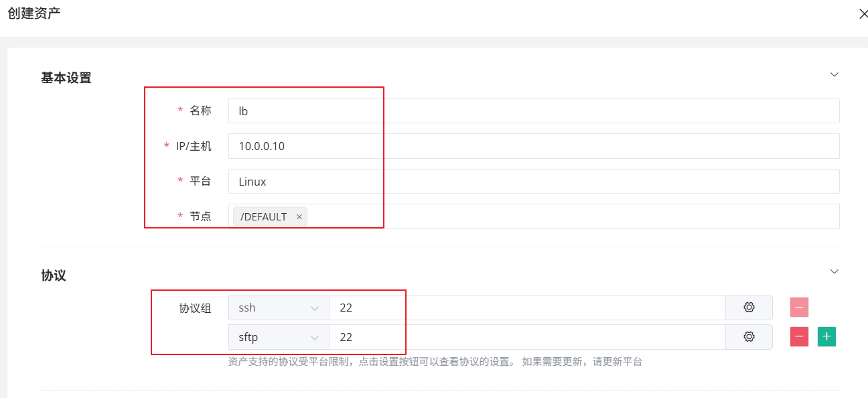Click the 名称 field containing lb

pos(533,111)
